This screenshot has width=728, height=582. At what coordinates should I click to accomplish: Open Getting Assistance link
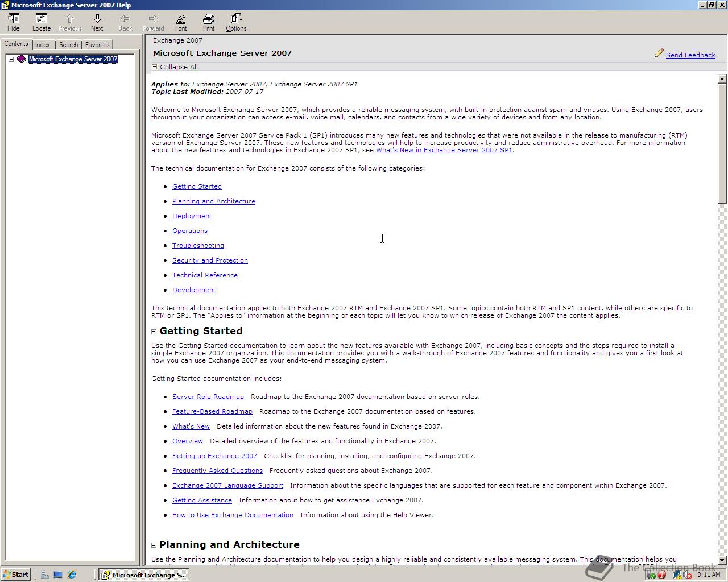coord(202,500)
